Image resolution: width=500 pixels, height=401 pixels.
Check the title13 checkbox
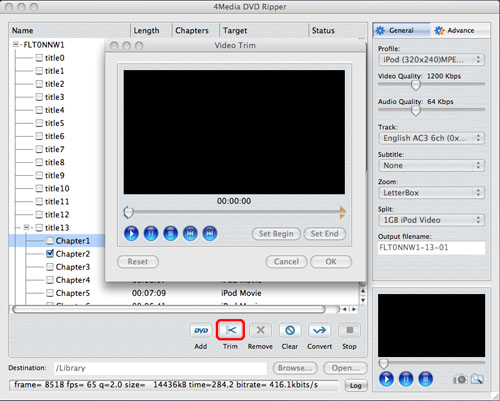(x=39, y=228)
